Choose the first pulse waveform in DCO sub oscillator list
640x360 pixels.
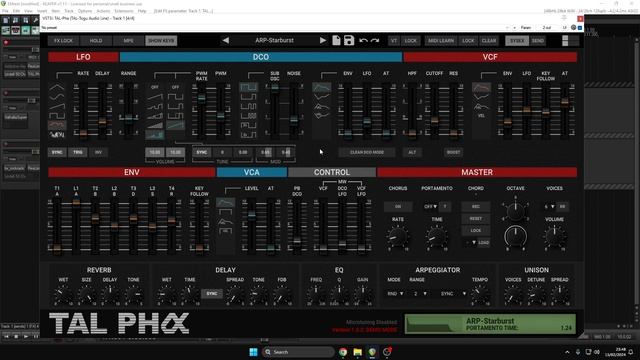[249, 87]
